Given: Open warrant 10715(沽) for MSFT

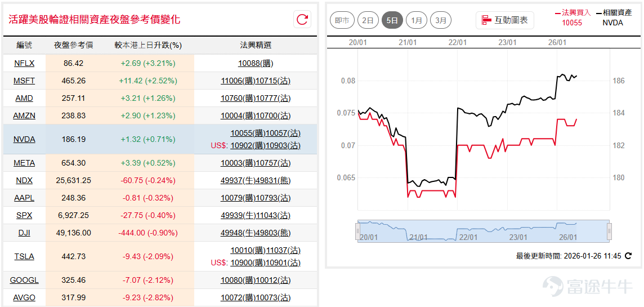Looking at the screenshot, I should click(272, 81).
